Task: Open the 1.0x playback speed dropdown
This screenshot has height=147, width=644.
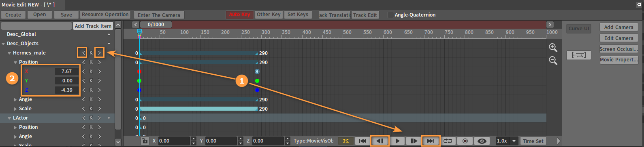Action: pos(507,141)
